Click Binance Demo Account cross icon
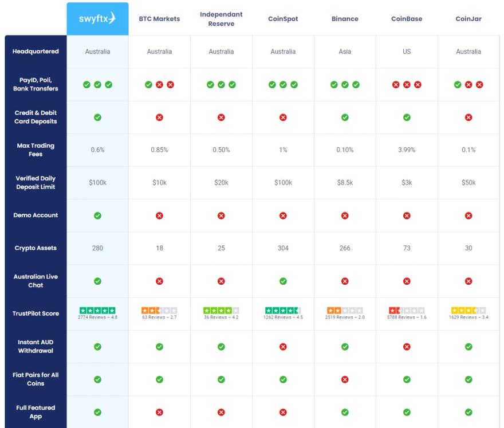The image size is (504, 428). click(x=345, y=215)
